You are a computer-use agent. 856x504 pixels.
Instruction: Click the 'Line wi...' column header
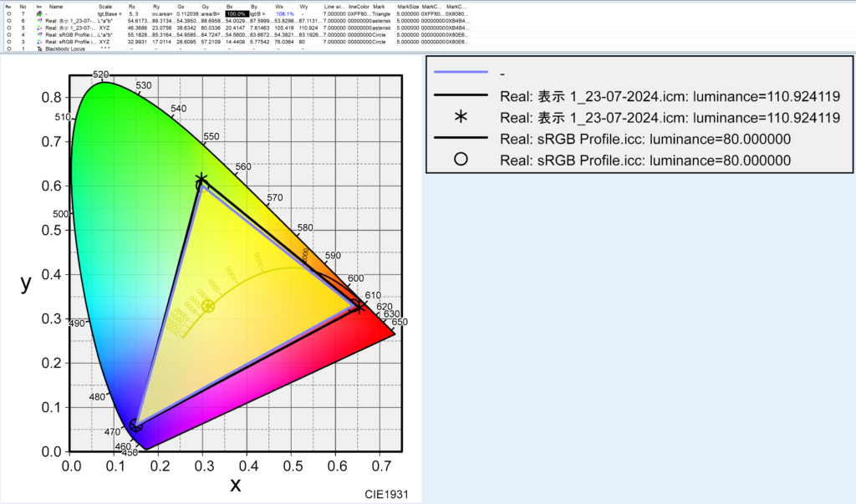334,7
